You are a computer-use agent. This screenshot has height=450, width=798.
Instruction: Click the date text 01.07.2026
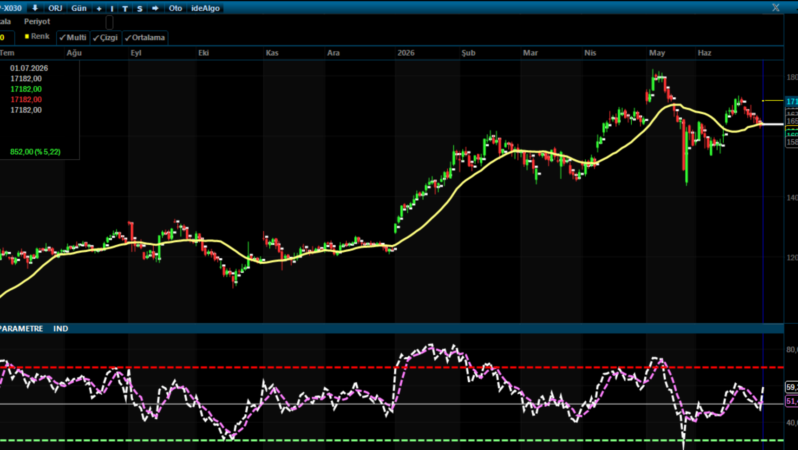[29, 68]
